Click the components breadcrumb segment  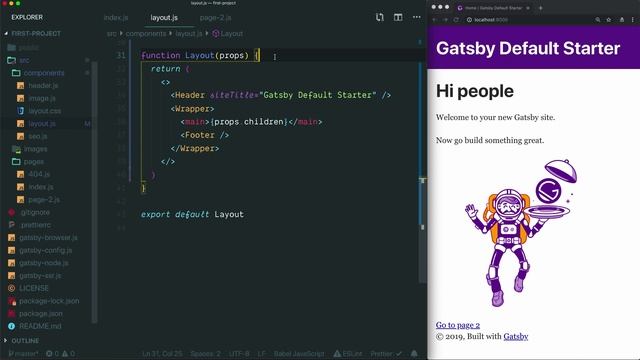tap(146, 33)
